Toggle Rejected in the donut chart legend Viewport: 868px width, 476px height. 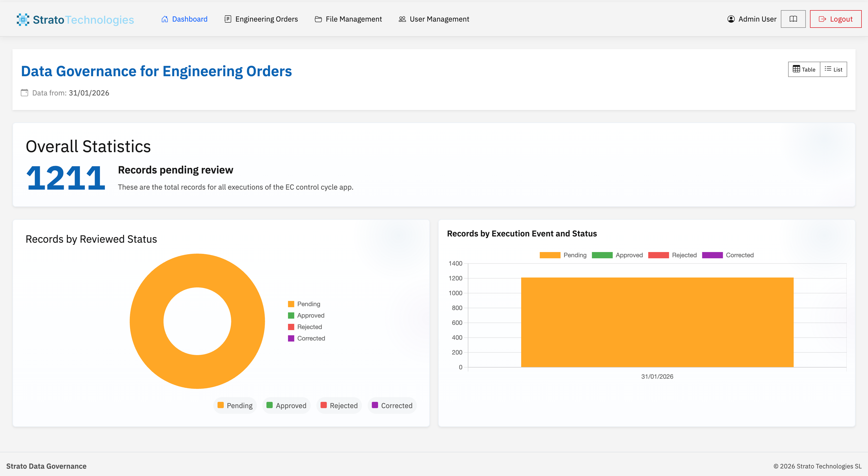339,405
